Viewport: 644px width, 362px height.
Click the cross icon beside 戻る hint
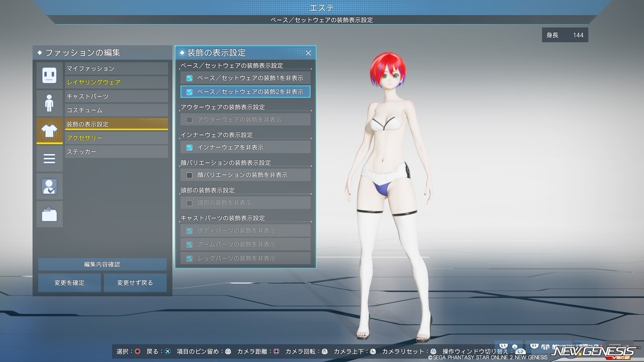[167, 352]
